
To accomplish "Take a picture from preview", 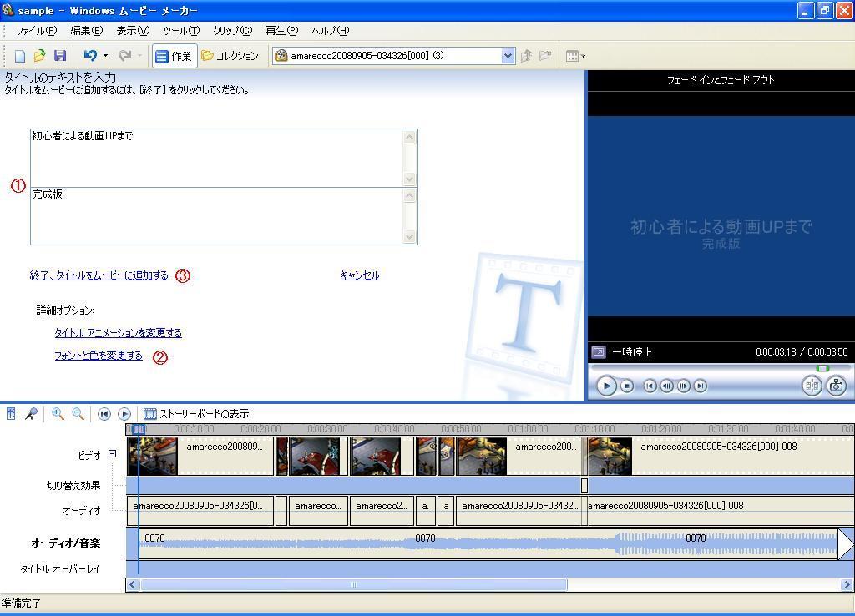I will coord(836,386).
